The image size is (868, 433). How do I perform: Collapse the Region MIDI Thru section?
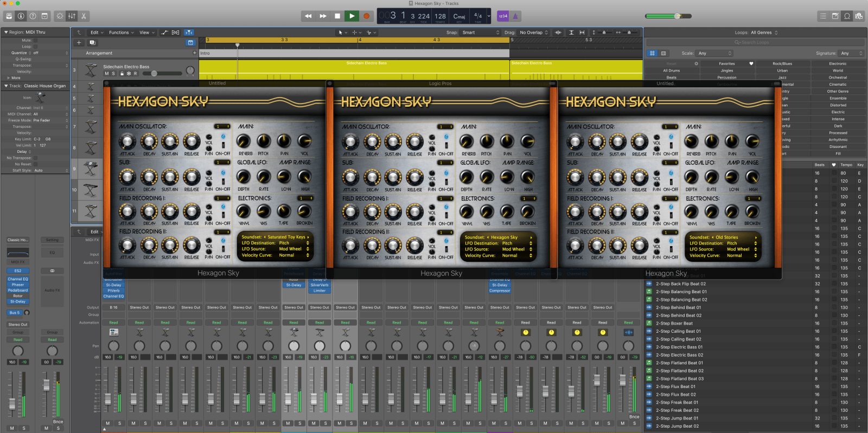[6, 33]
